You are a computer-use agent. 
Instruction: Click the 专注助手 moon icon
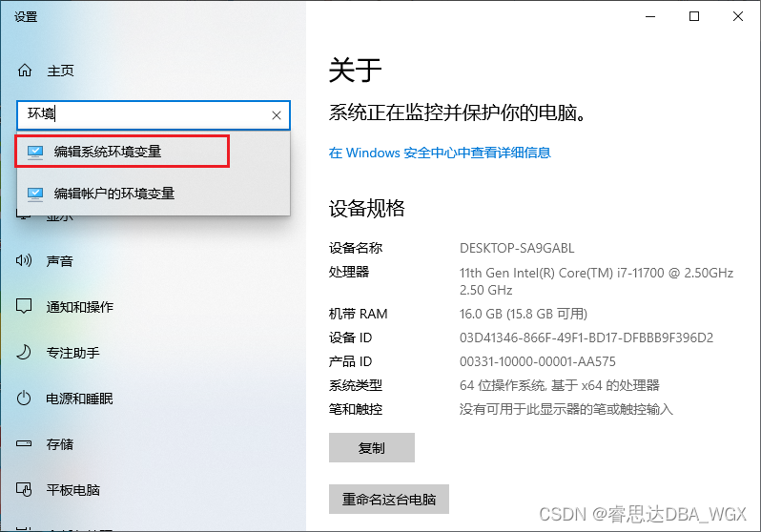point(24,352)
